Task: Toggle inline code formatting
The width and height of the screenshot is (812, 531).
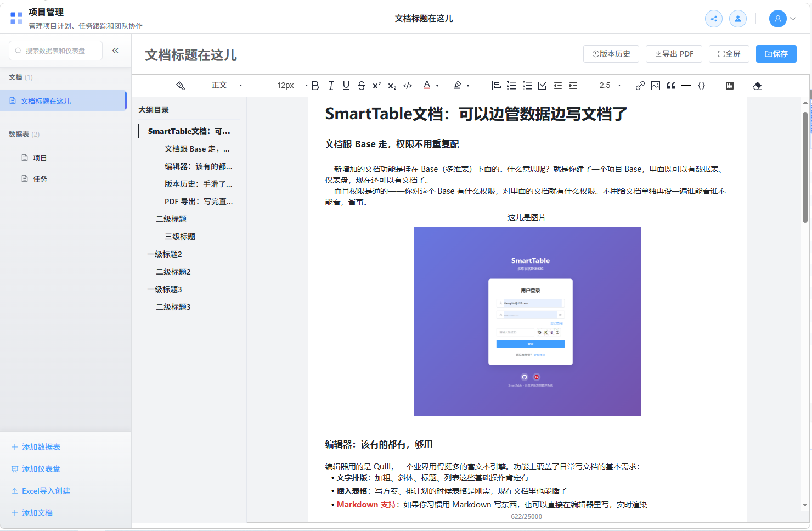Action: (x=408, y=86)
